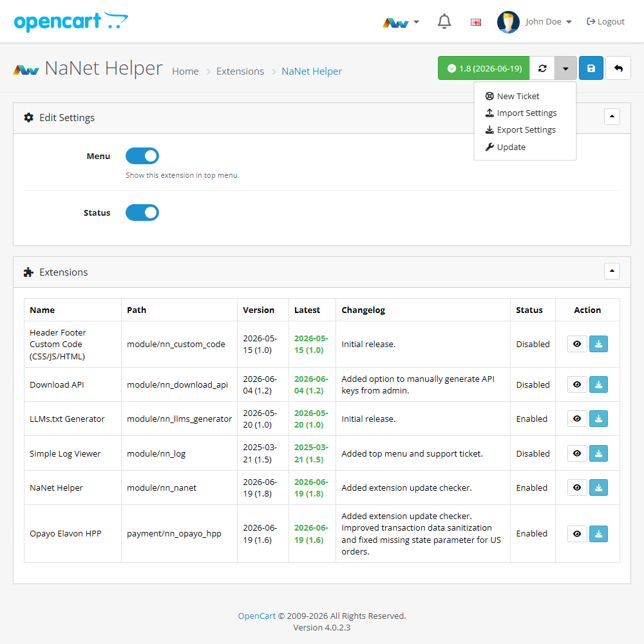Screen dimensions: 644x644
Task: Click the green latest 2025-03-21 (1.5) cell
Action: [311, 453]
